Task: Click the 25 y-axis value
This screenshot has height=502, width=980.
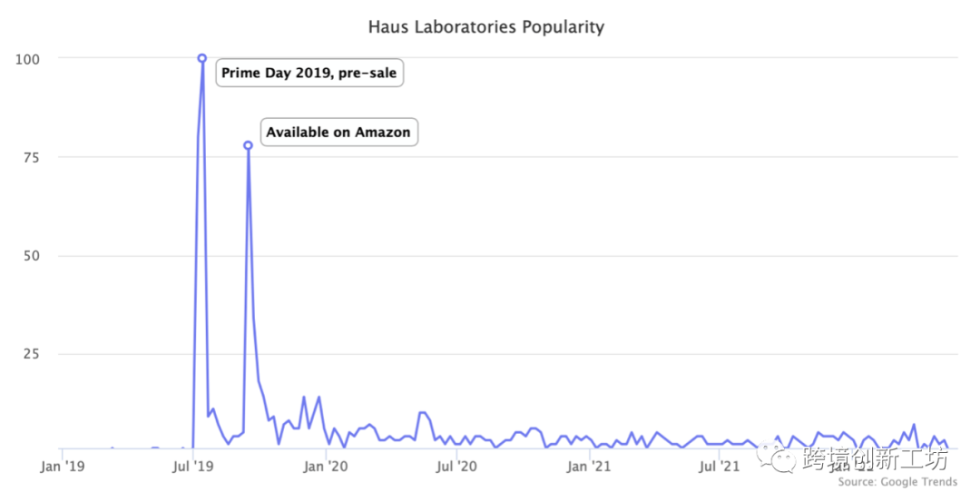Action: [31, 354]
